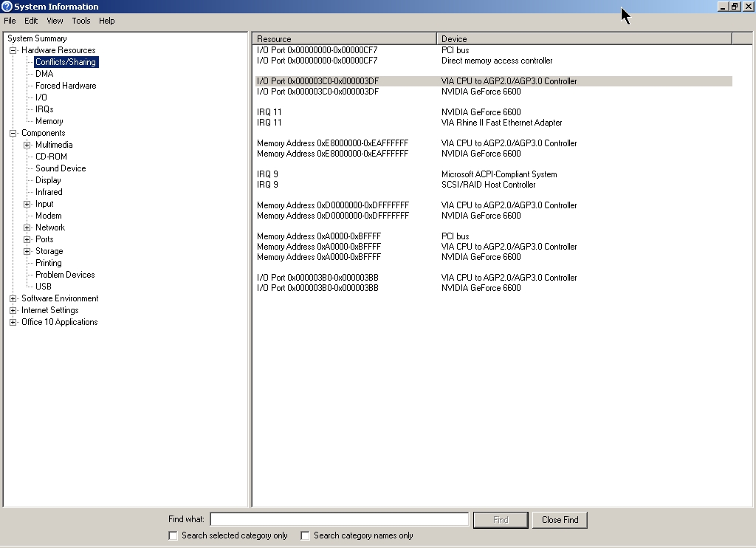Select Memory Address 0xD0000000 VIA Controller row

(x=494, y=205)
